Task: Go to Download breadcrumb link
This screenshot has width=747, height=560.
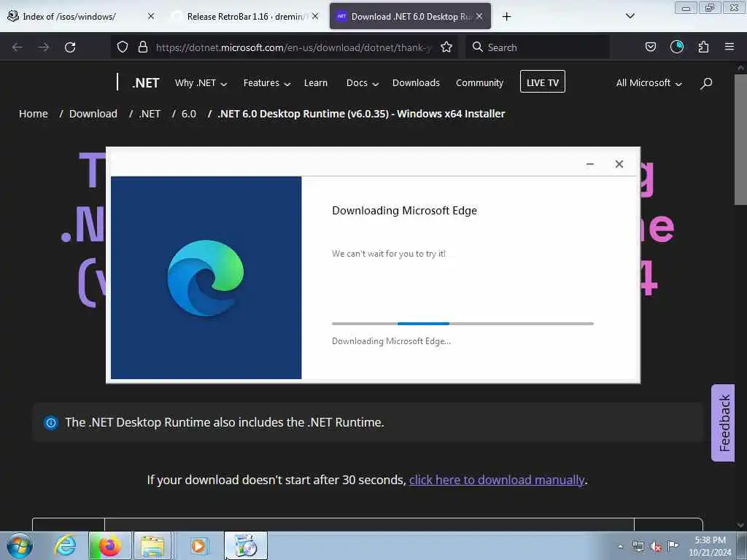Action: (x=93, y=114)
